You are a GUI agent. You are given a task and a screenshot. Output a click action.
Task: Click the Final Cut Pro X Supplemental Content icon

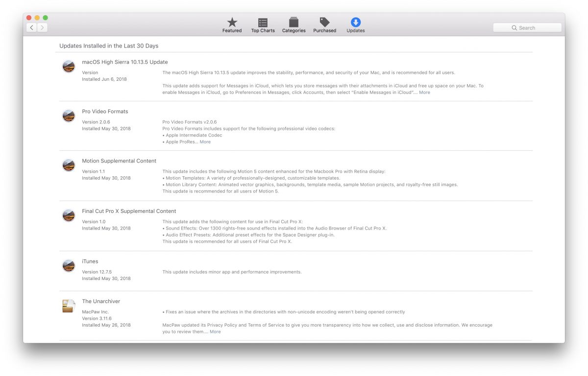tap(69, 215)
